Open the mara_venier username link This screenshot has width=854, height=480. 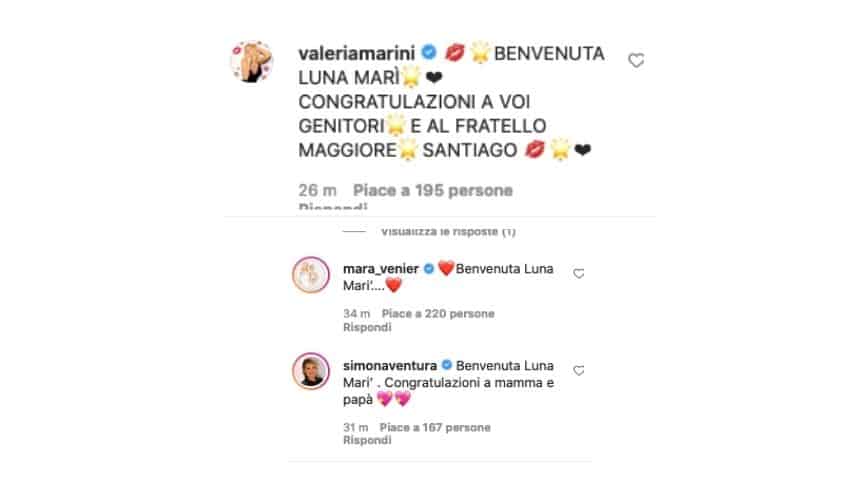click(381, 269)
